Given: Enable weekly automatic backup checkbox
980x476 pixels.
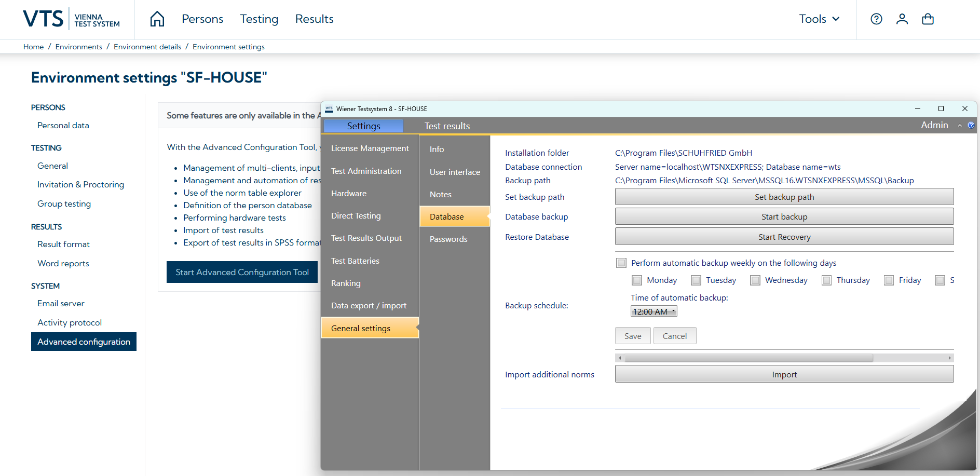Looking at the screenshot, I should pos(621,263).
